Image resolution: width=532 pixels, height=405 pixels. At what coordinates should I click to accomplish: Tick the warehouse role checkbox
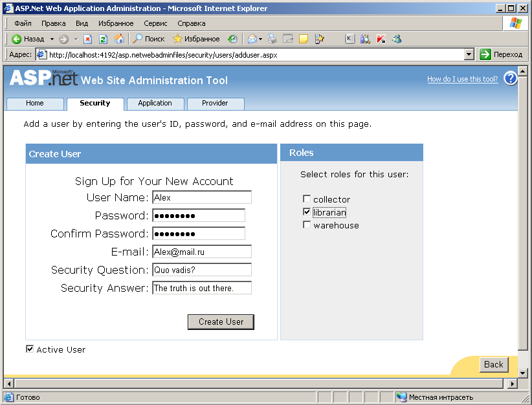pyautogui.click(x=307, y=225)
